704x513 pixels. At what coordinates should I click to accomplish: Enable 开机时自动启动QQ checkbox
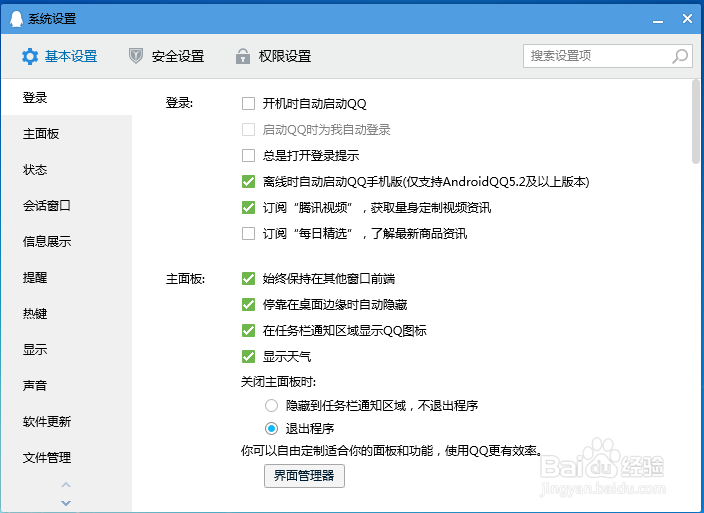click(x=248, y=104)
